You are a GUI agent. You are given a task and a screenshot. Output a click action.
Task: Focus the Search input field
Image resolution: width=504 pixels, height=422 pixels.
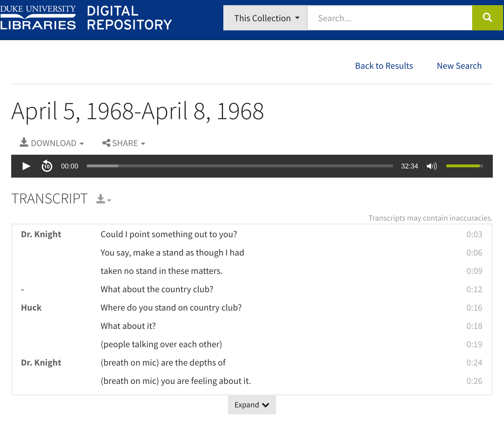[390, 18]
